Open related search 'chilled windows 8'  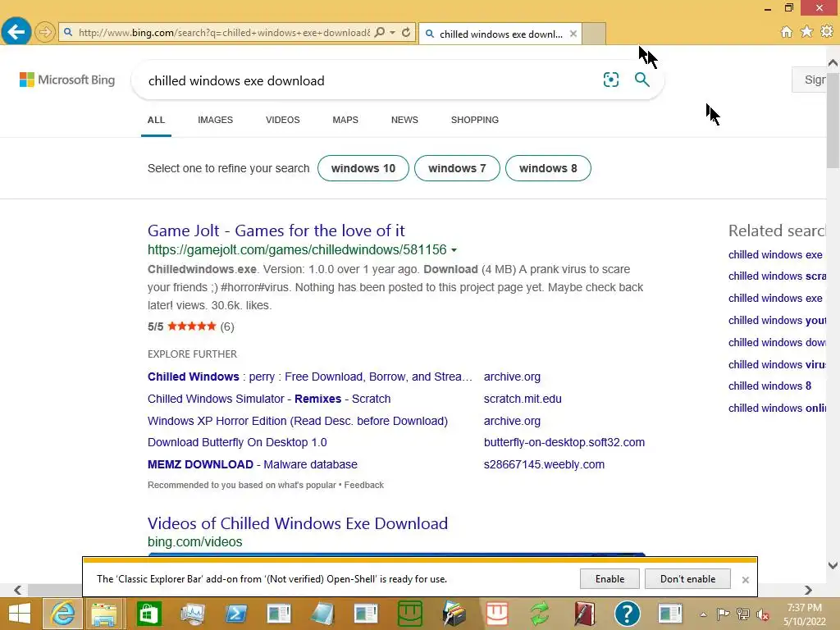coord(769,386)
